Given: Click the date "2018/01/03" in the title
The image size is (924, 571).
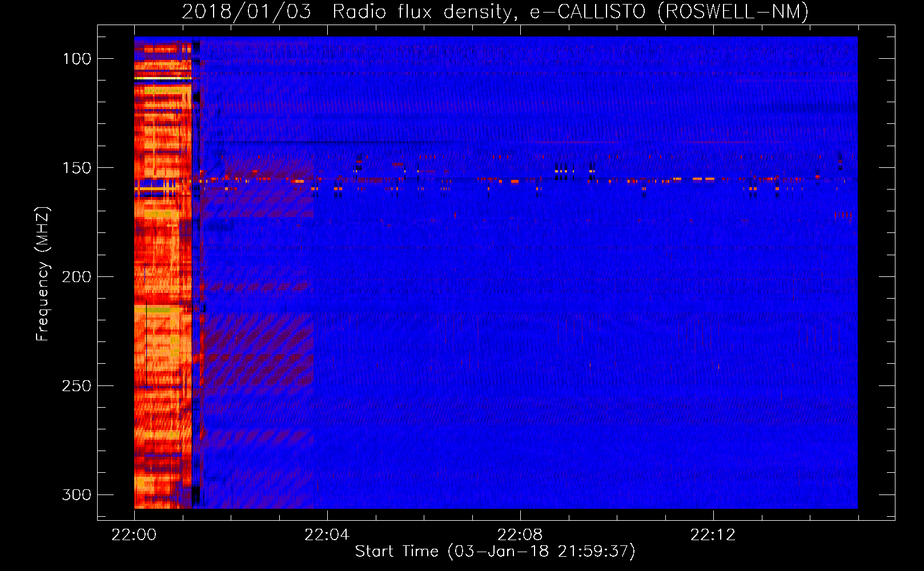Looking at the screenshot, I should click(x=247, y=11).
